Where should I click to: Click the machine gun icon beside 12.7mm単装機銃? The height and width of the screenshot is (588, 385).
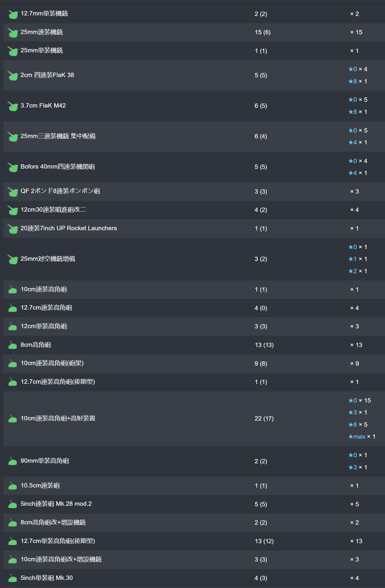point(13,14)
